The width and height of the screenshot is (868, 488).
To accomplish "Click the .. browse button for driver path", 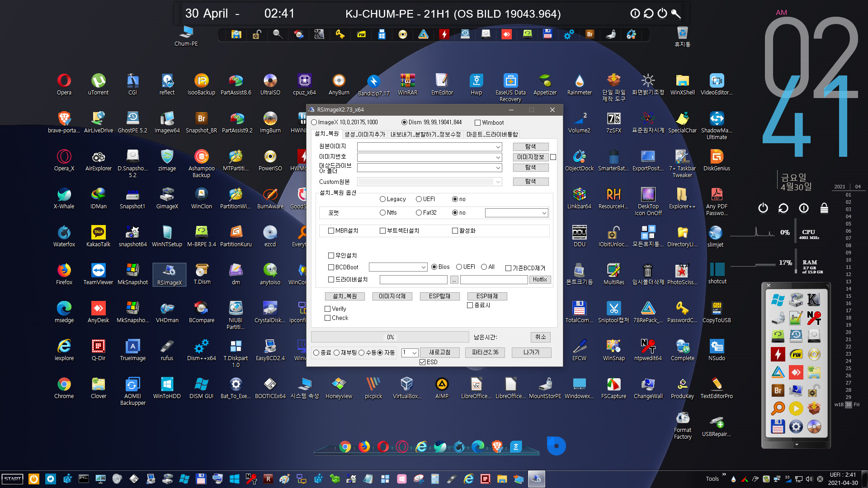I will click(x=454, y=280).
